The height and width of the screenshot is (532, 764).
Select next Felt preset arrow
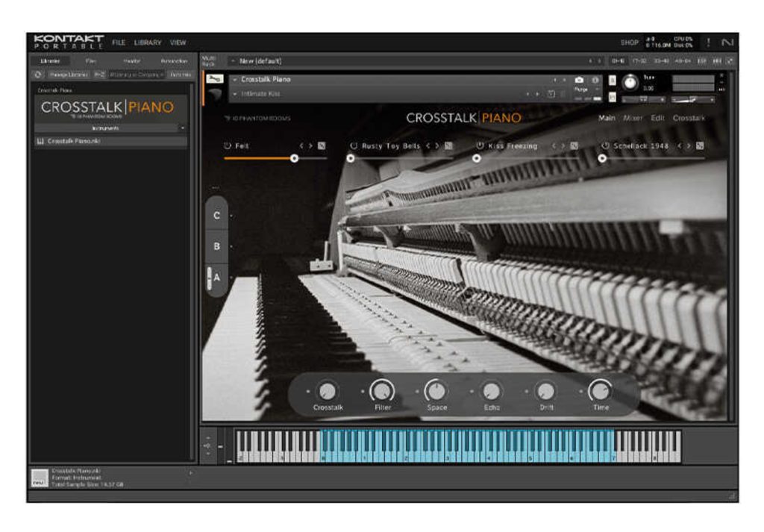coord(310,145)
